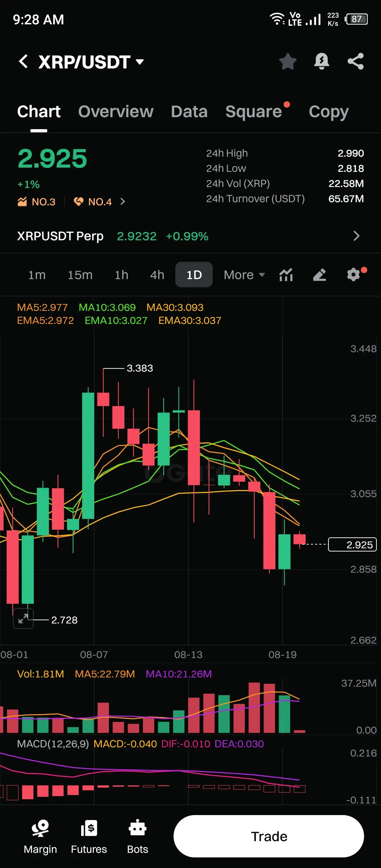
Task: Select the drawing pencil tool
Action: coord(320,275)
